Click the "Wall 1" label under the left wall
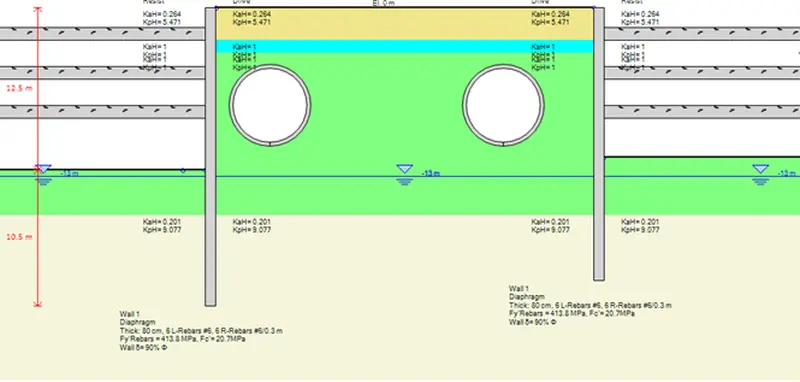800x382 pixels. pyautogui.click(x=130, y=314)
